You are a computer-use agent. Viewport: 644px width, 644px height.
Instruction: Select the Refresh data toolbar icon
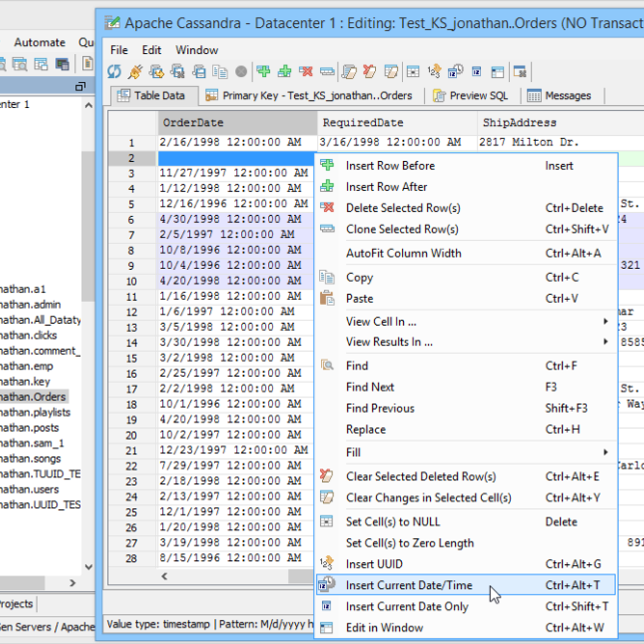[x=114, y=71]
